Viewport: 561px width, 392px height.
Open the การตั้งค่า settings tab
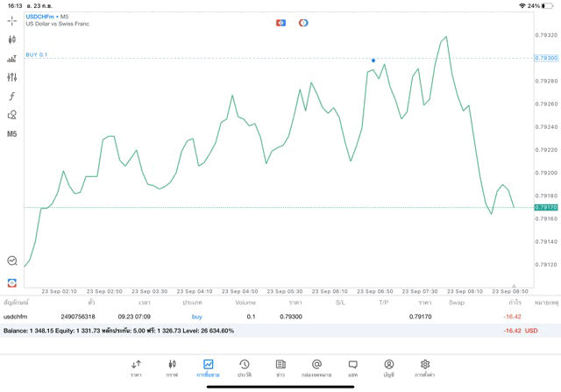pos(424,367)
